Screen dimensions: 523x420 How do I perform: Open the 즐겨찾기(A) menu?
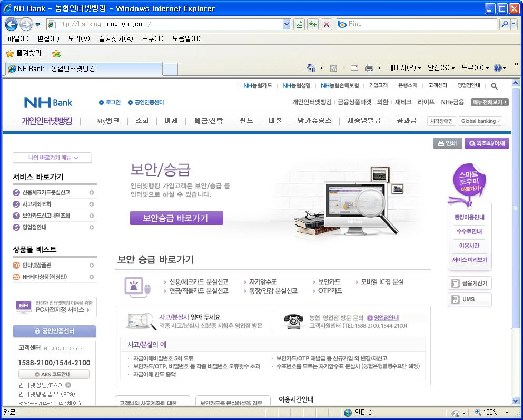pos(116,38)
